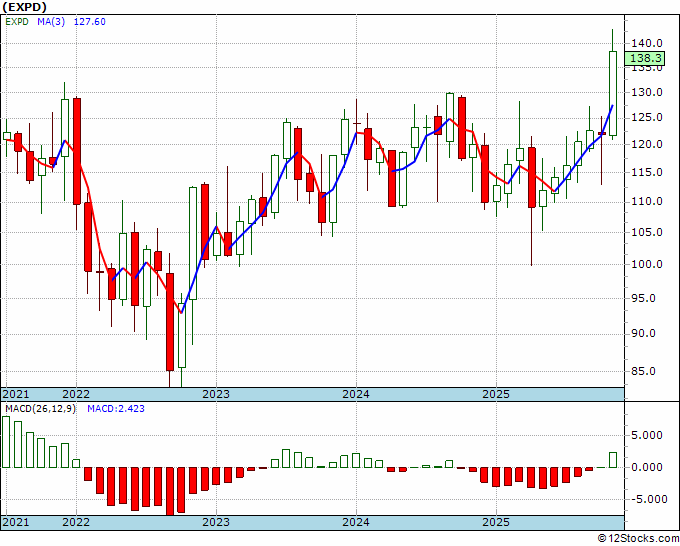The width and height of the screenshot is (680, 546).
Task: Click the 138.3 current price tag
Action: (645, 58)
